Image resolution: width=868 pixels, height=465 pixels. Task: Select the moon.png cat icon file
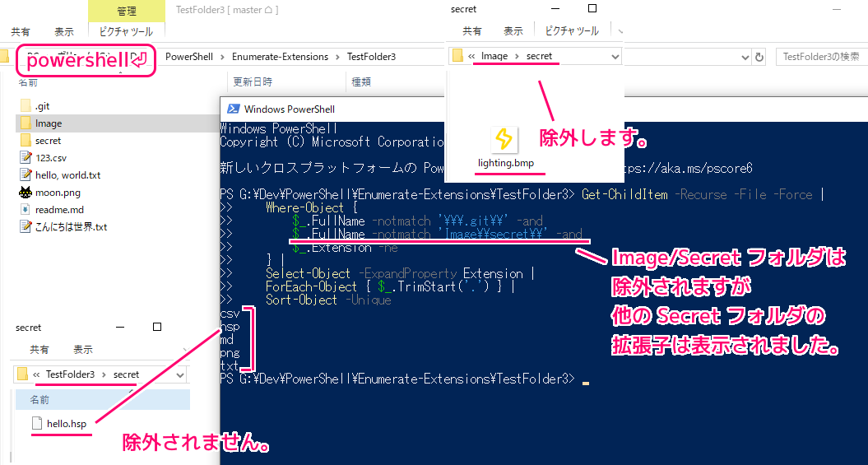pos(25,193)
